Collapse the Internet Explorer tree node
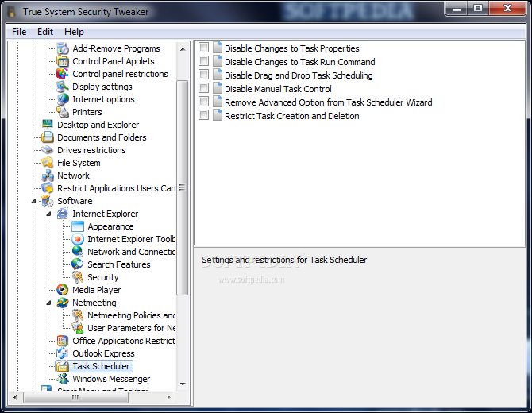The image size is (532, 413). pos(48,214)
